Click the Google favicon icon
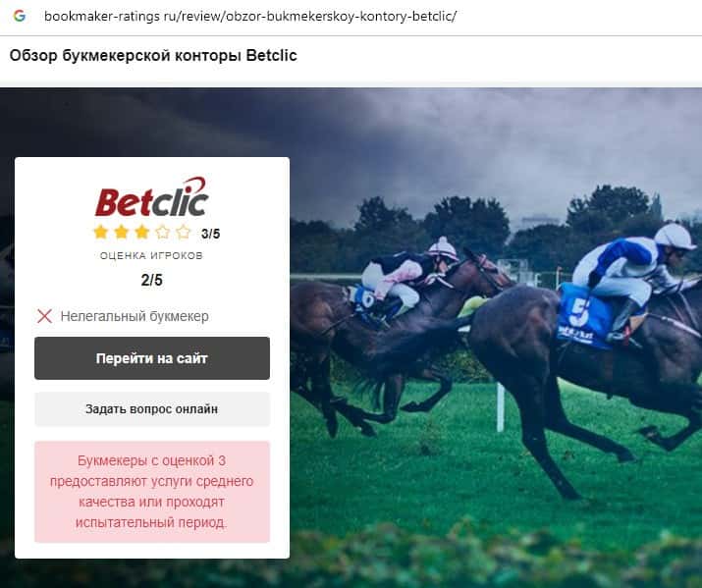This screenshot has height=588, width=702. click(x=20, y=16)
